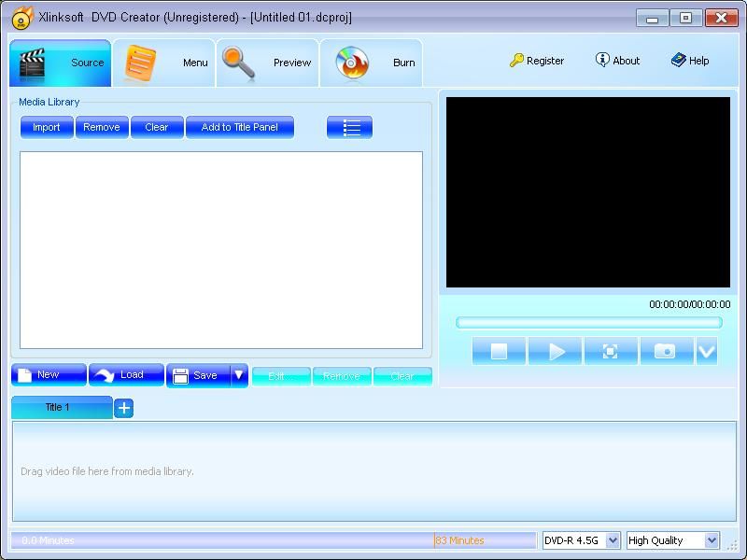Click the black video preview screen
Image resolution: width=747 pixels, height=560 pixels.
[x=588, y=192]
